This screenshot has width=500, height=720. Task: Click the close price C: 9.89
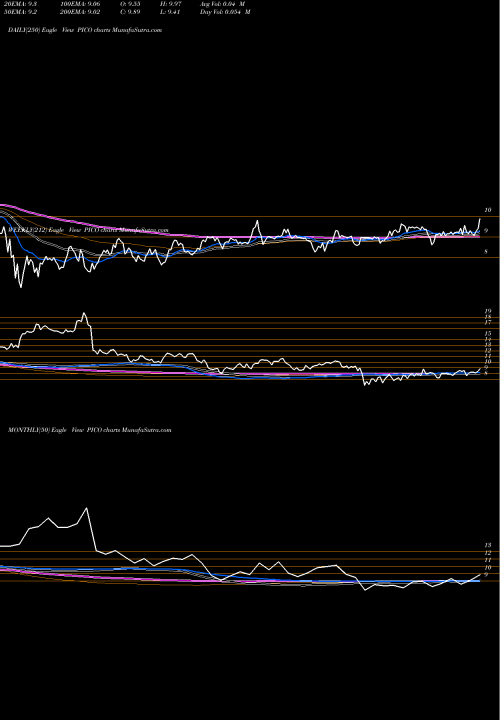(x=130, y=12)
